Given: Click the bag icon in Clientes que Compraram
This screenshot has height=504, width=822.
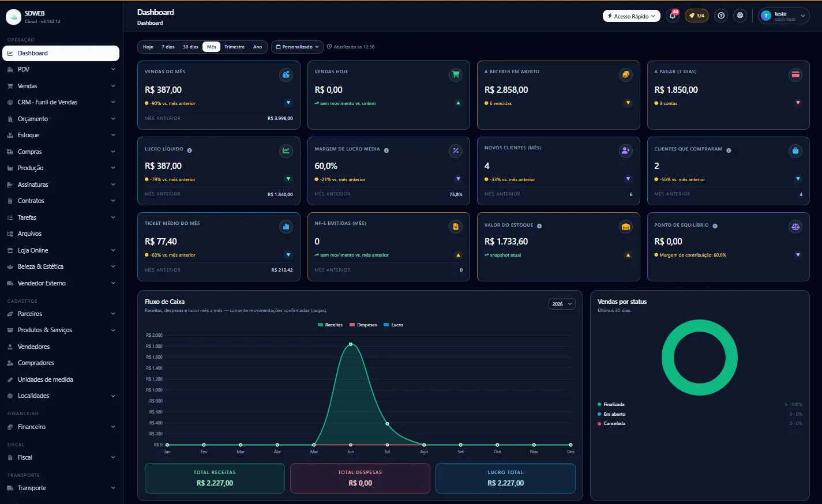Looking at the screenshot, I should (x=795, y=151).
